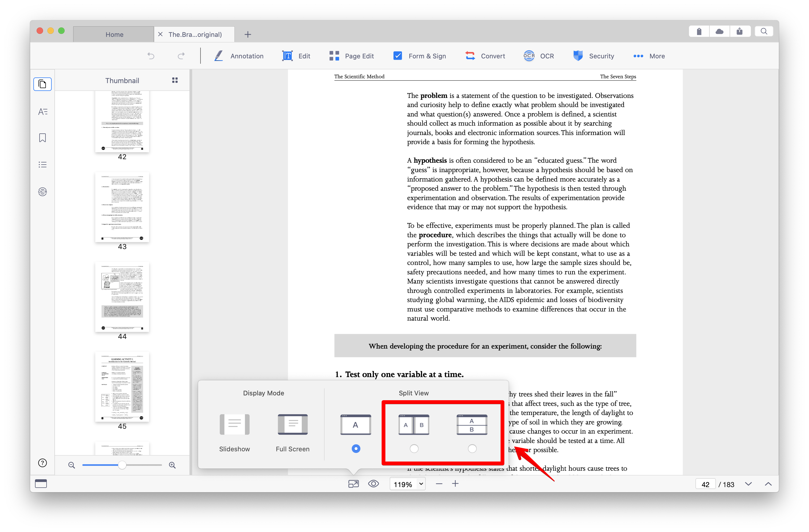Viewport: 809px width, 532px height.
Task: Click the stacked A over B layout icon
Action: [472, 424]
